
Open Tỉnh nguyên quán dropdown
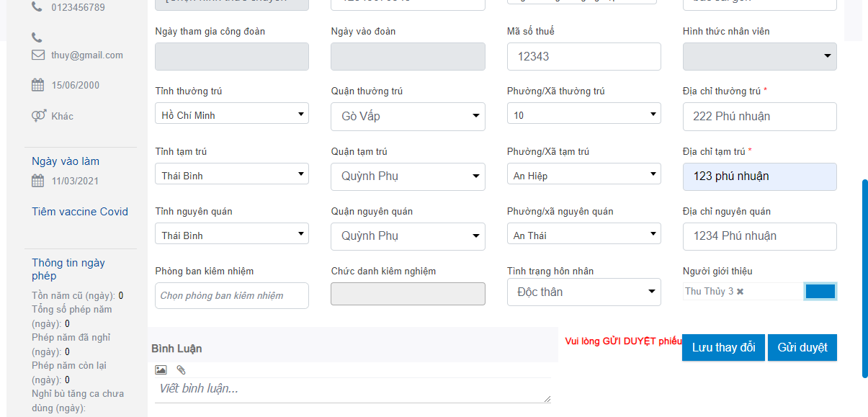(x=232, y=234)
